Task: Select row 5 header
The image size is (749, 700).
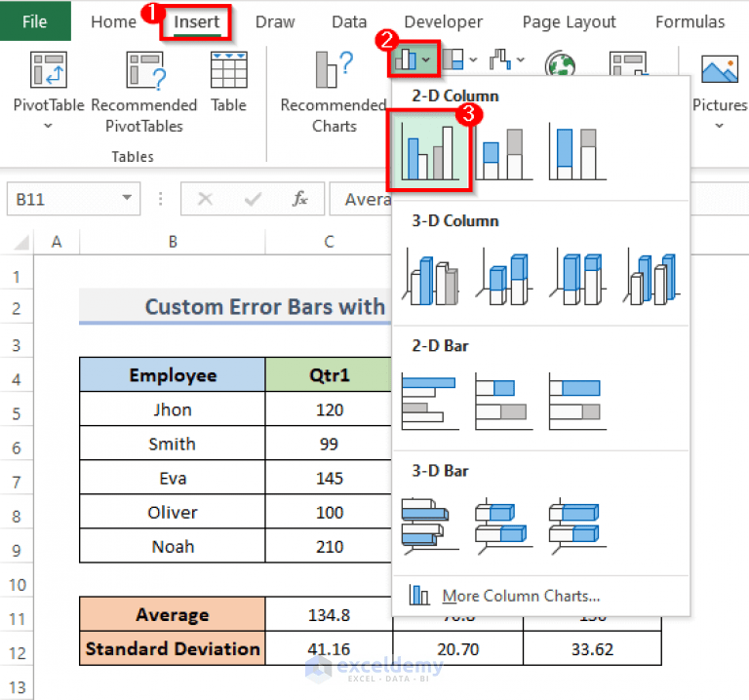Action: 17,413
